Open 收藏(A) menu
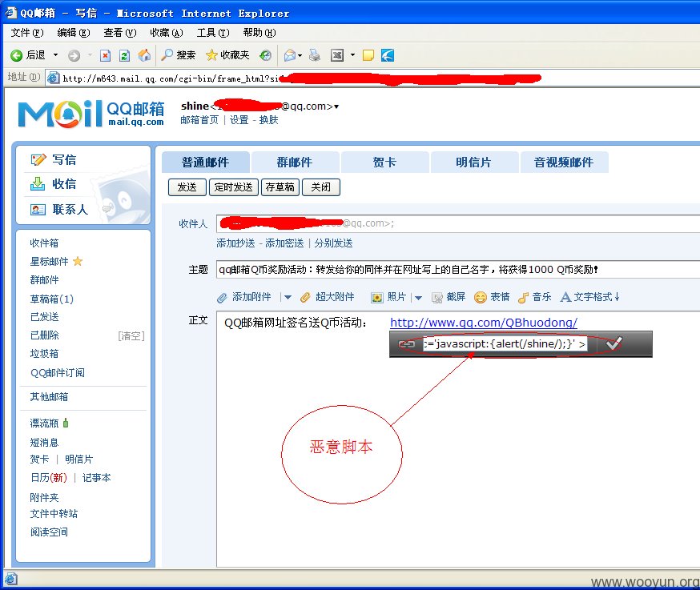700x590 pixels. pyautogui.click(x=167, y=33)
